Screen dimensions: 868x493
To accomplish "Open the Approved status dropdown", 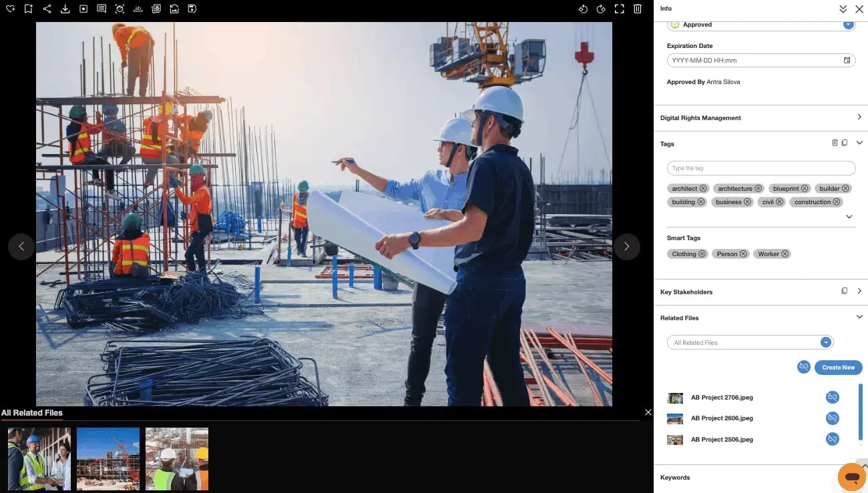I will [849, 24].
